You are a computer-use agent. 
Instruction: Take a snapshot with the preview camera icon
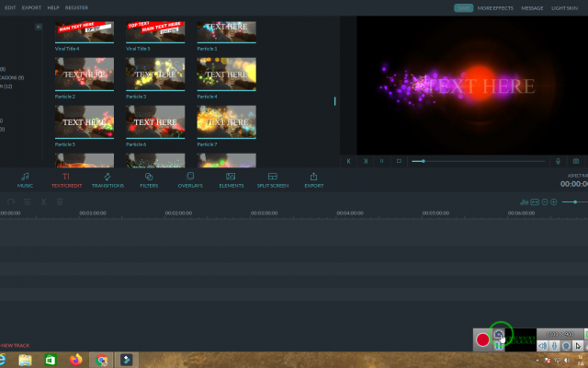click(576, 161)
